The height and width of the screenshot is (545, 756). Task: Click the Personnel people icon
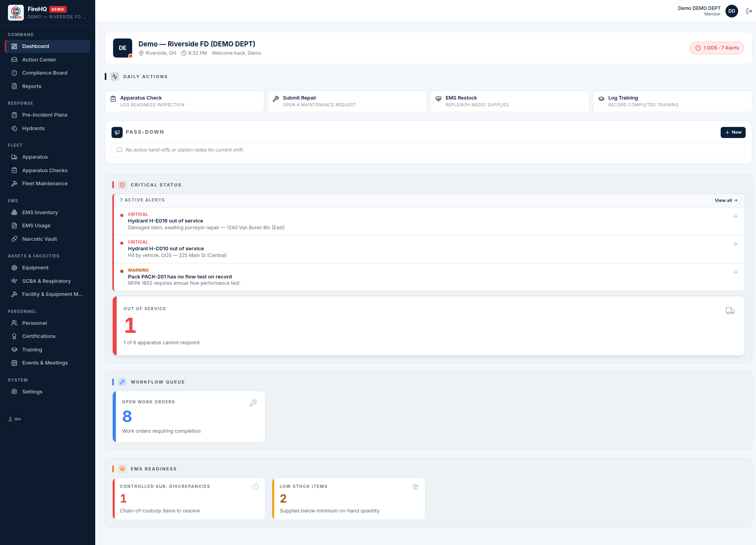click(x=14, y=323)
